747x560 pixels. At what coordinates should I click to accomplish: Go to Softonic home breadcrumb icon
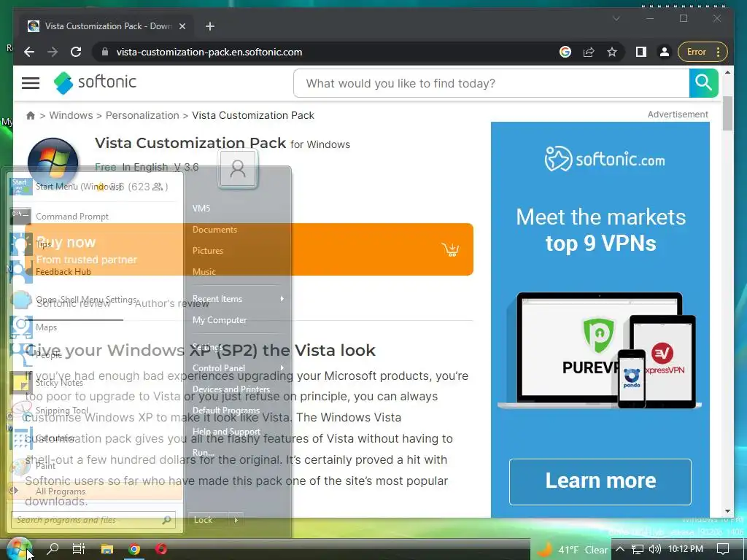tap(31, 115)
